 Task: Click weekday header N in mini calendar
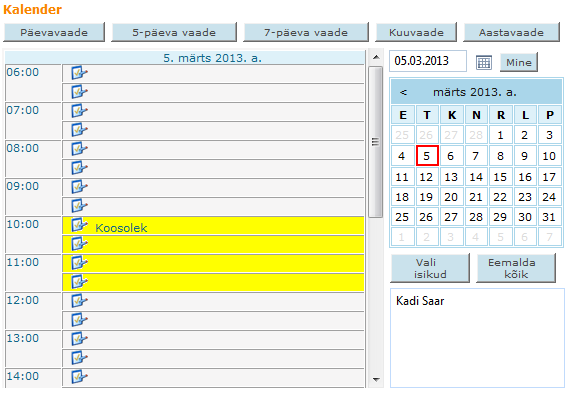tap(476, 115)
